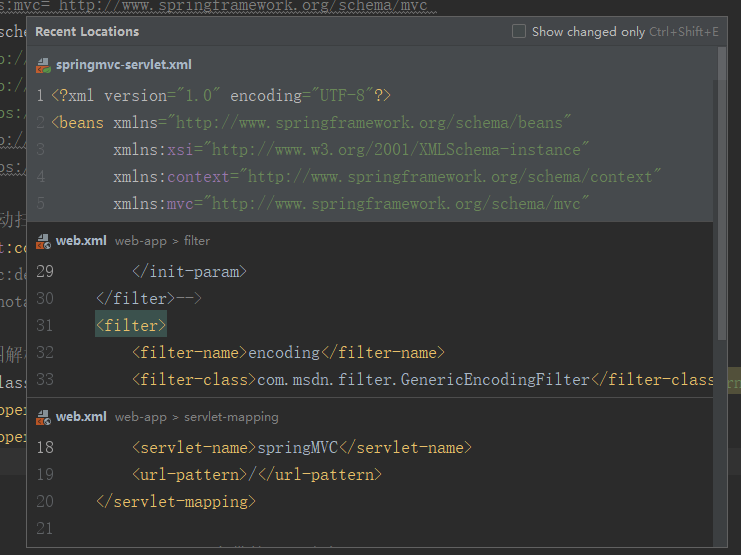This screenshot has width=741, height=555.
Task: Open web.xml at the web-app > filter location
Action: point(83,241)
